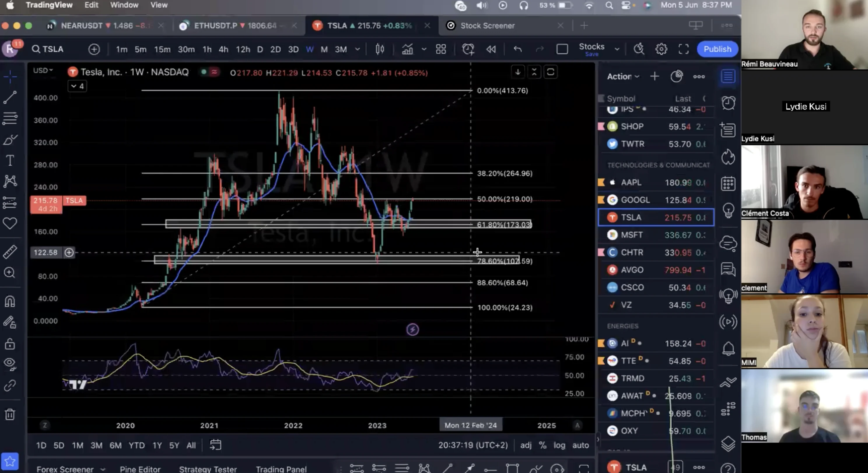The image size is (868, 473).
Task: Select the 5Y date range button
Action: click(x=174, y=445)
